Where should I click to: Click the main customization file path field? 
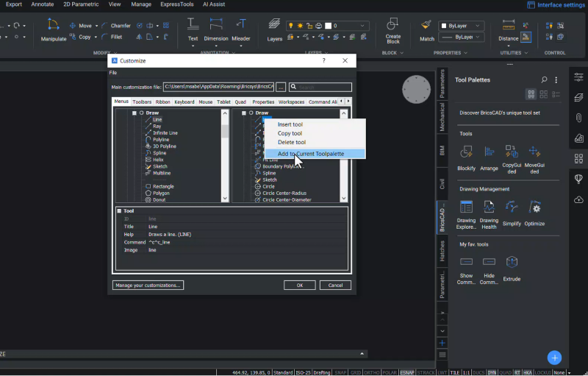pyautogui.click(x=218, y=87)
